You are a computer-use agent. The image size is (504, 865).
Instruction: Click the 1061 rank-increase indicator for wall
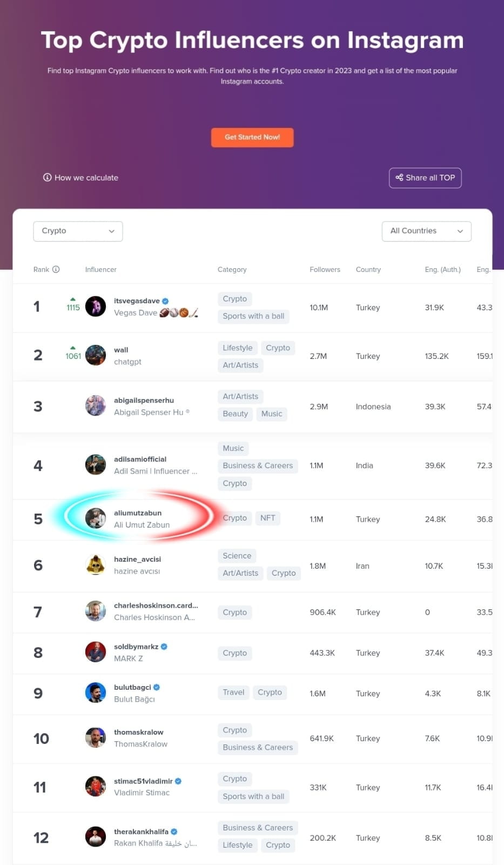click(73, 356)
